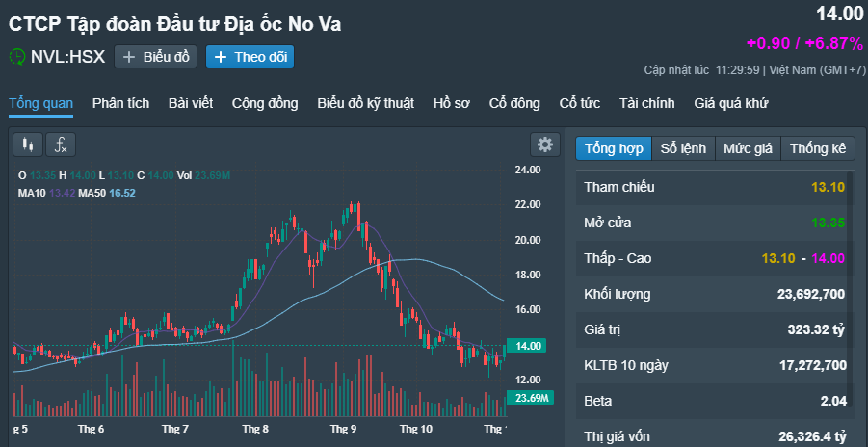Click the MA50 16.52 indicator label
The height and width of the screenshot is (447, 868).
pos(106,193)
